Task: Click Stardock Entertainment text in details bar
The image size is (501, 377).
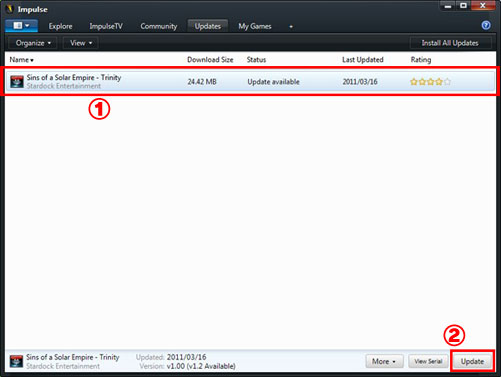Action: click(x=63, y=366)
